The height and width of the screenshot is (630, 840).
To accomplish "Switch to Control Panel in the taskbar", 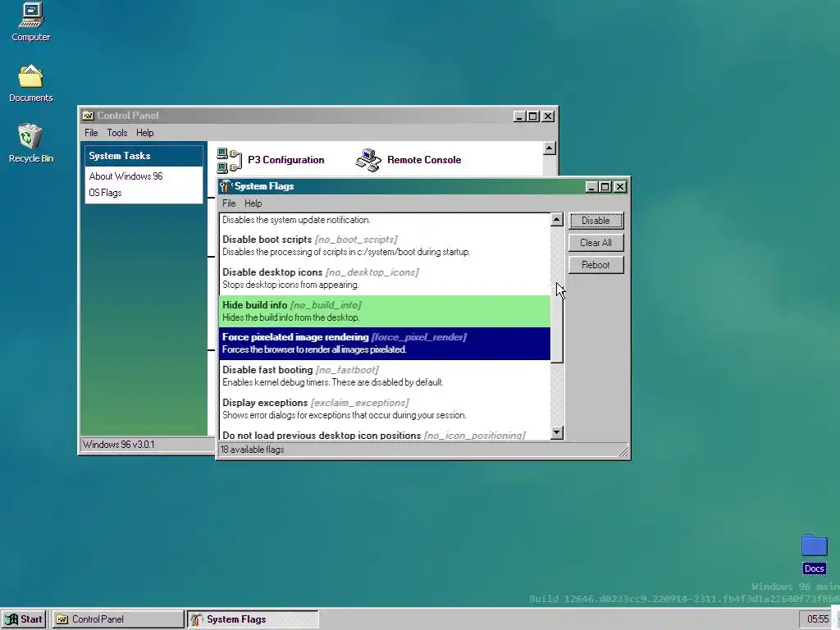I will (x=118, y=619).
